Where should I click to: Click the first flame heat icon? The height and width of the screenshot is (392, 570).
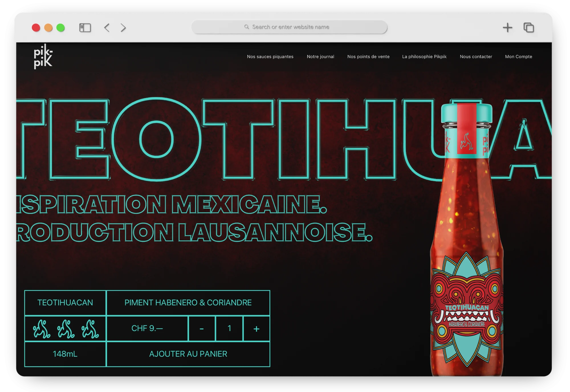pos(42,329)
